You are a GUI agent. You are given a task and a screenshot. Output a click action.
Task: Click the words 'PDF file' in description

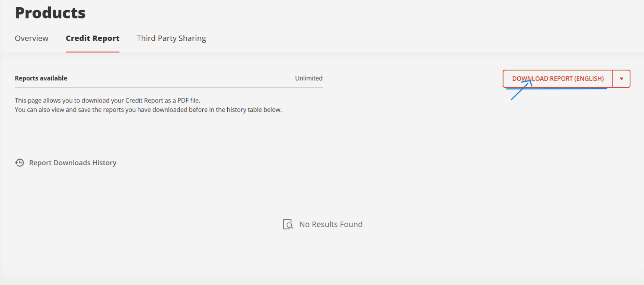point(188,100)
